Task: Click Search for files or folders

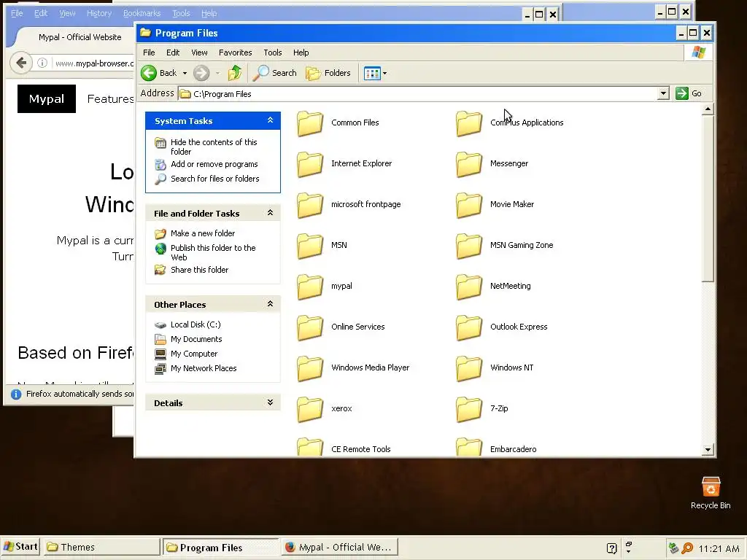Action: coord(215,179)
